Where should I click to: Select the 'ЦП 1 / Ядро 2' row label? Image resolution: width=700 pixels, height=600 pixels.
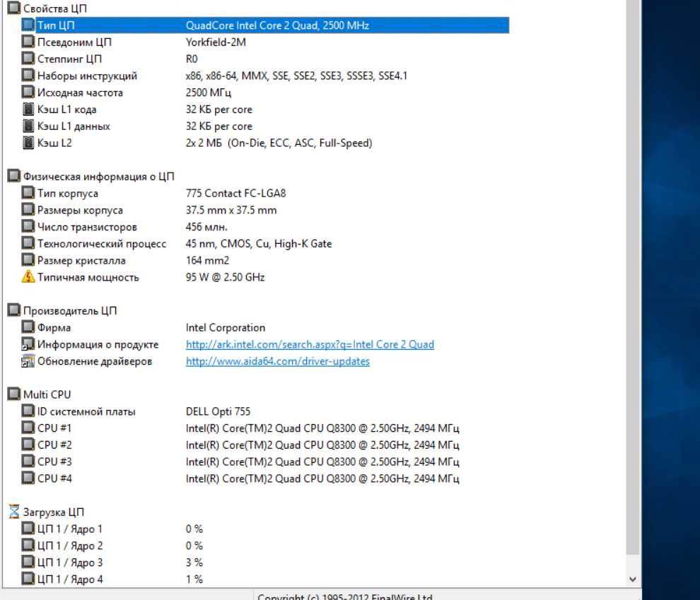click(70, 546)
